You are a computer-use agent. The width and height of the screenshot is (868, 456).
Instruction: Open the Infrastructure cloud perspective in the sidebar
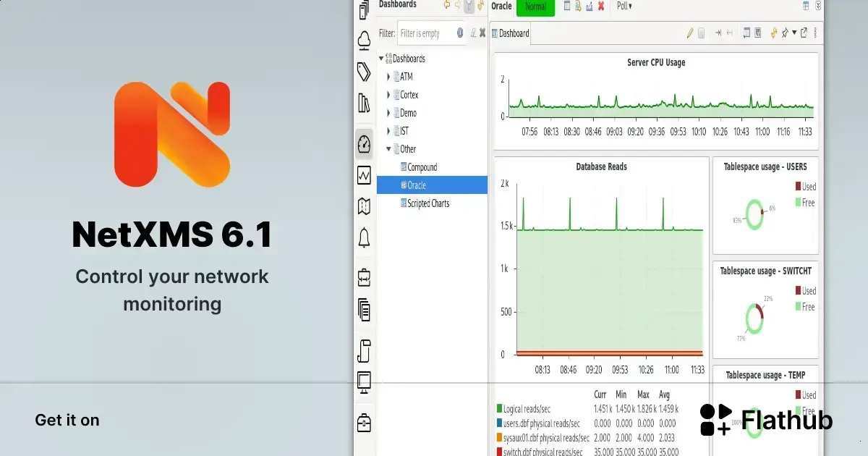click(365, 39)
